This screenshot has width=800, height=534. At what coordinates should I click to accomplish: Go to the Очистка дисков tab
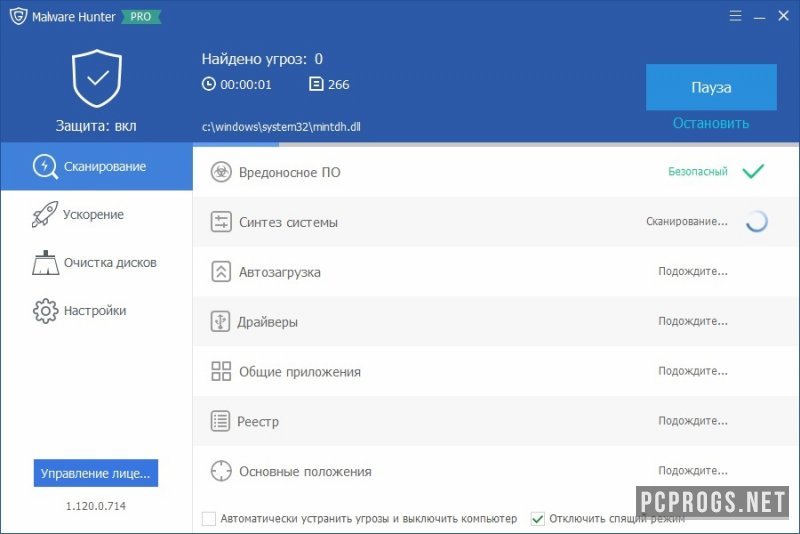pyautogui.click(x=96, y=263)
